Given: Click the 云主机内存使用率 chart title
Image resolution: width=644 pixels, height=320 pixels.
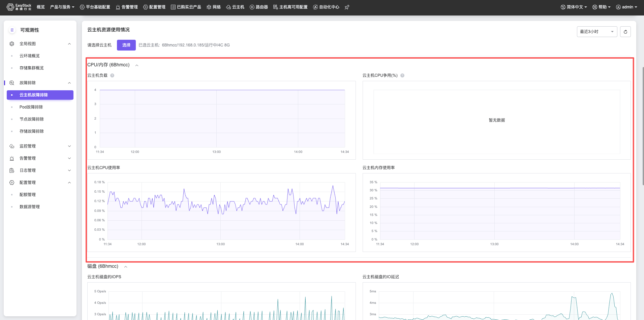Looking at the screenshot, I should tap(379, 168).
